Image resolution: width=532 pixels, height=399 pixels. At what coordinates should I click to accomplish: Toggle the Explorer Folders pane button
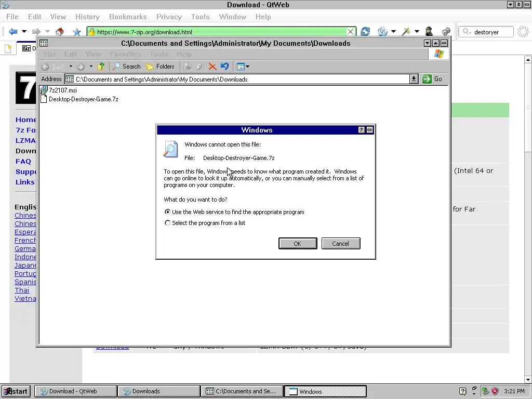click(x=160, y=66)
